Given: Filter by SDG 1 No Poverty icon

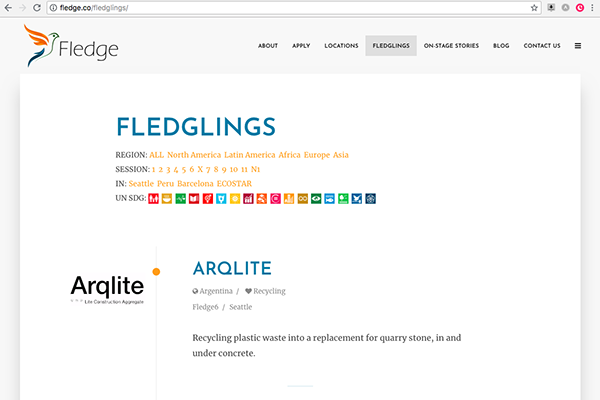Looking at the screenshot, I should coord(153,199).
